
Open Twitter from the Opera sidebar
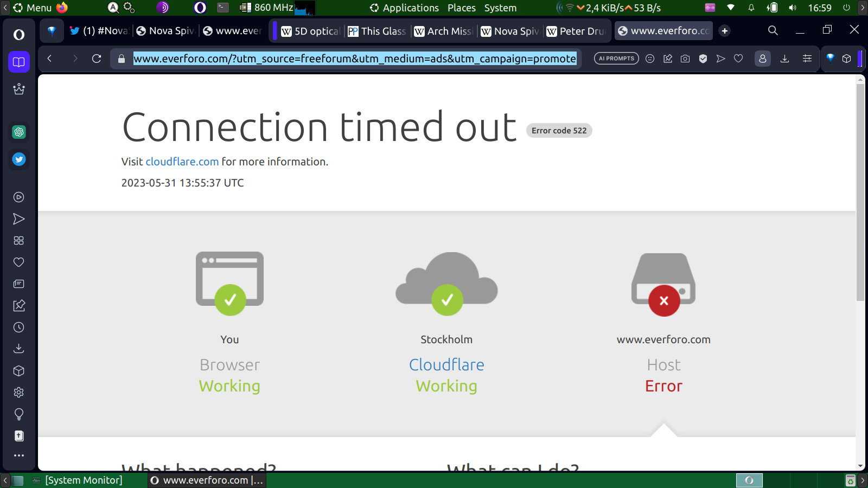(19, 159)
